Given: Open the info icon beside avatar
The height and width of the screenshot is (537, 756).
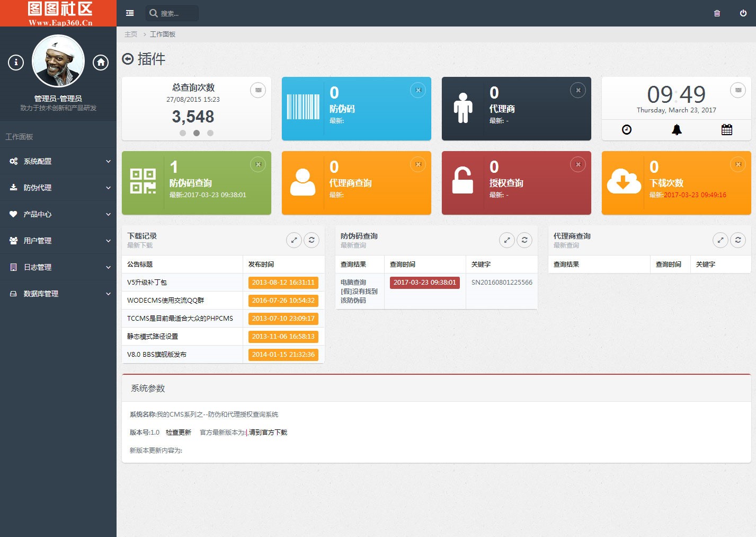Looking at the screenshot, I should tap(16, 63).
